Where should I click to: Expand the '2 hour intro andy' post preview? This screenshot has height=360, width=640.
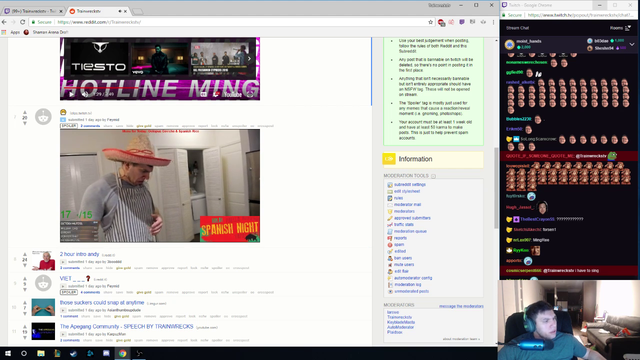point(63,262)
